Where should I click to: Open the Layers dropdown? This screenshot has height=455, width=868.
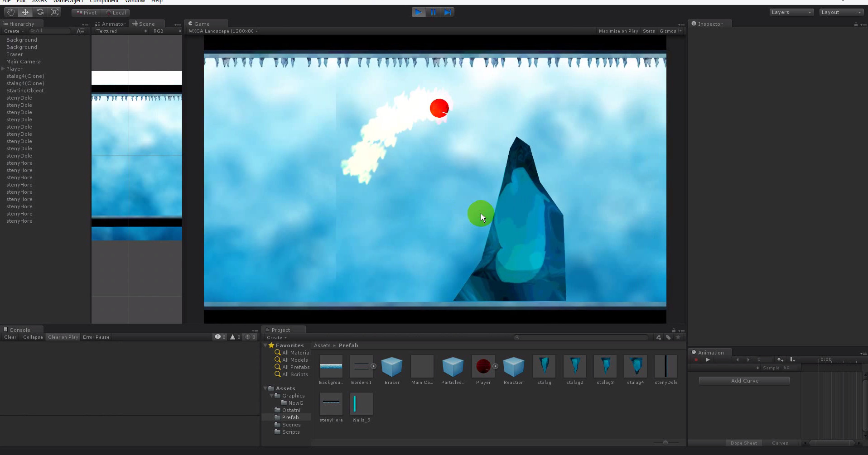point(791,12)
